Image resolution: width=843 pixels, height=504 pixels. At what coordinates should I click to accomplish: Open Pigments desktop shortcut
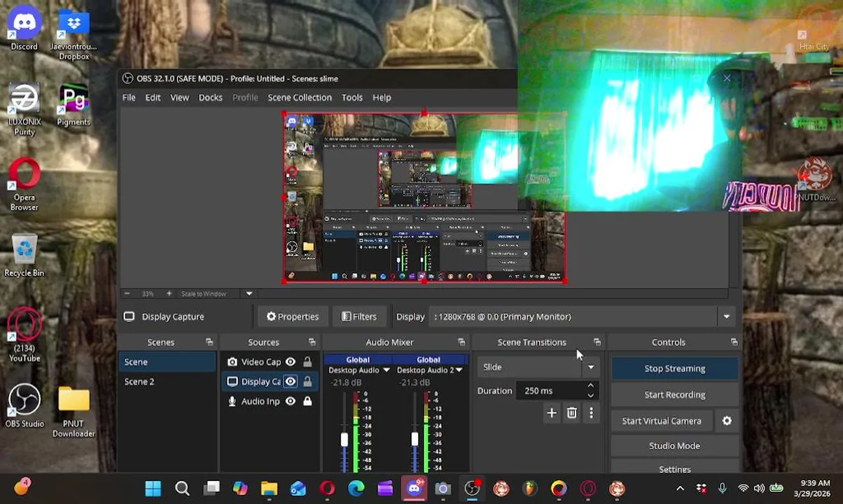point(74,106)
